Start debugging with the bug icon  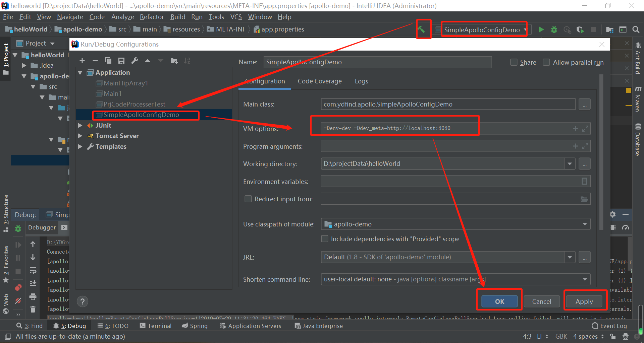coord(554,29)
